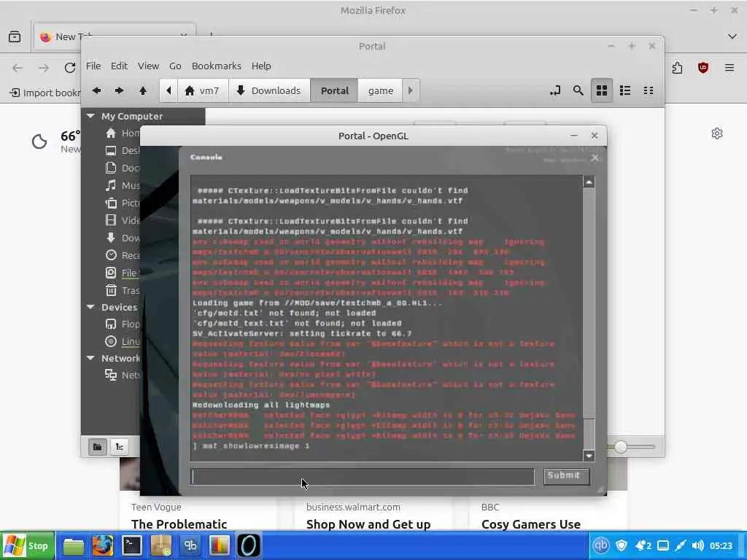Switch to Portal game taskbar icon
This screenshot has height=560, width=747.
(249, 545)
